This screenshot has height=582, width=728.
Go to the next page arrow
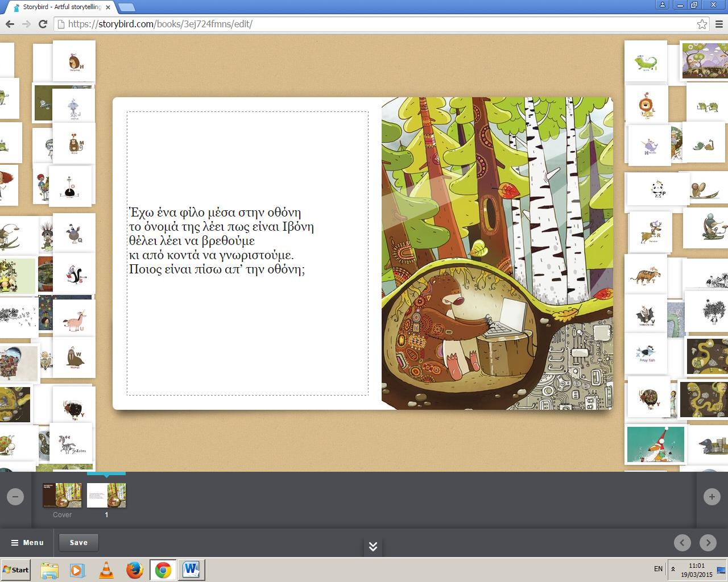click(x=708, y=543)
